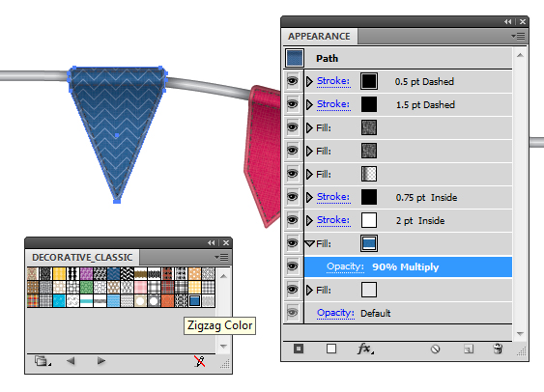Load the previous swatch library arrow
The width and height of the screenshot is (544, 392).
click(71, 361)
